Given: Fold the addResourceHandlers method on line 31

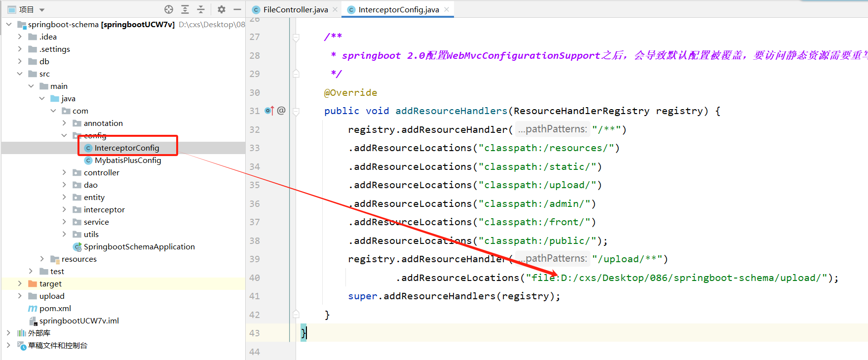Looking at the screenshot, I should [296, 111].
